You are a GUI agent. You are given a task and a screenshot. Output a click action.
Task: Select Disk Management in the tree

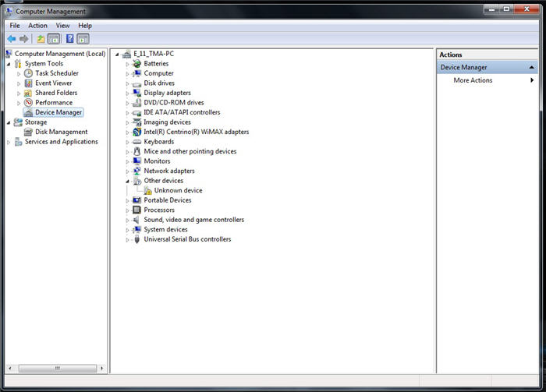(x=62, y=132)
